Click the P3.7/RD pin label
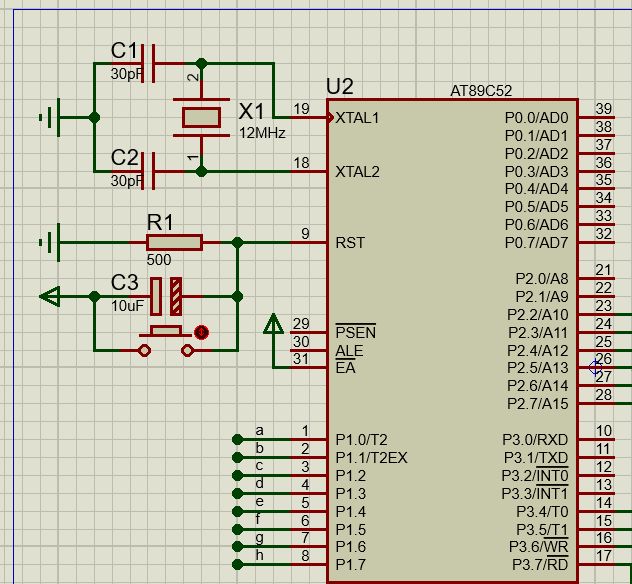Screen dimensions: 632x584 tap(540, 565)
